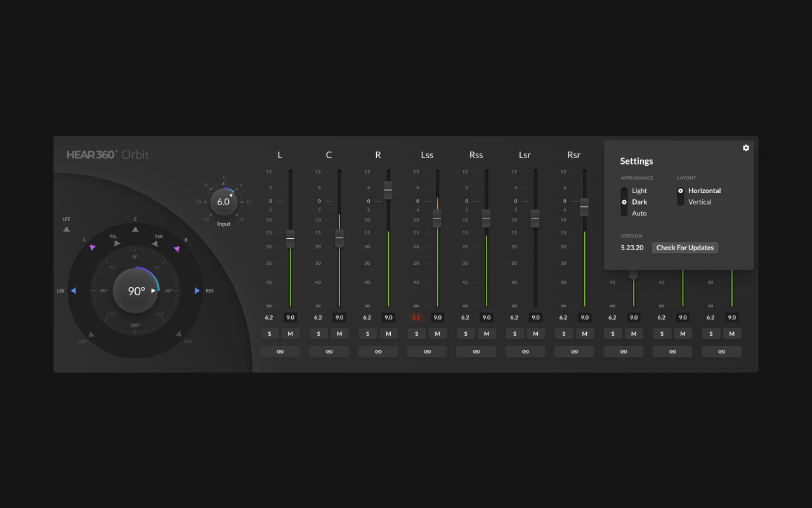812x508 pixels.
Task: Click the R channel fader handle
Action: coord(388,190)
